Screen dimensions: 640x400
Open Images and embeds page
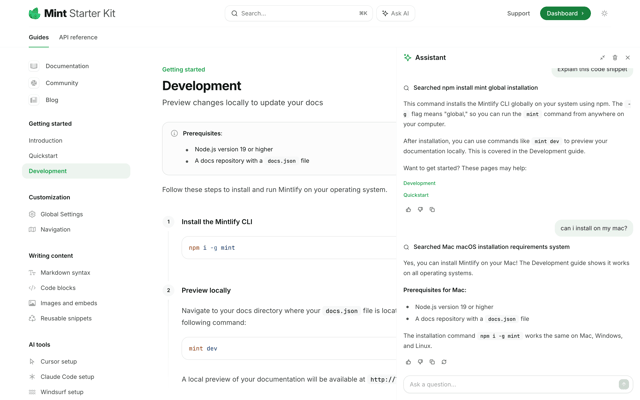[x=69, y=303]
